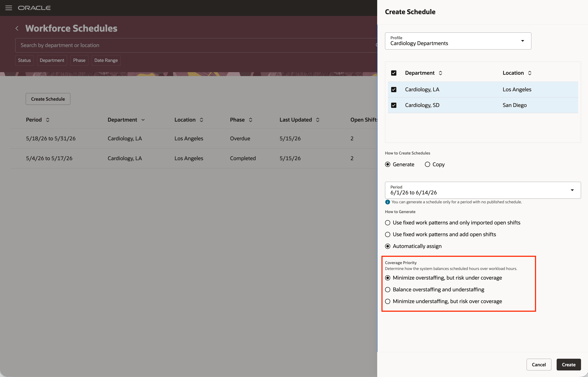The image size is (588, 377).
Task: Select the Copy radio option
Action: click(427, 165)
